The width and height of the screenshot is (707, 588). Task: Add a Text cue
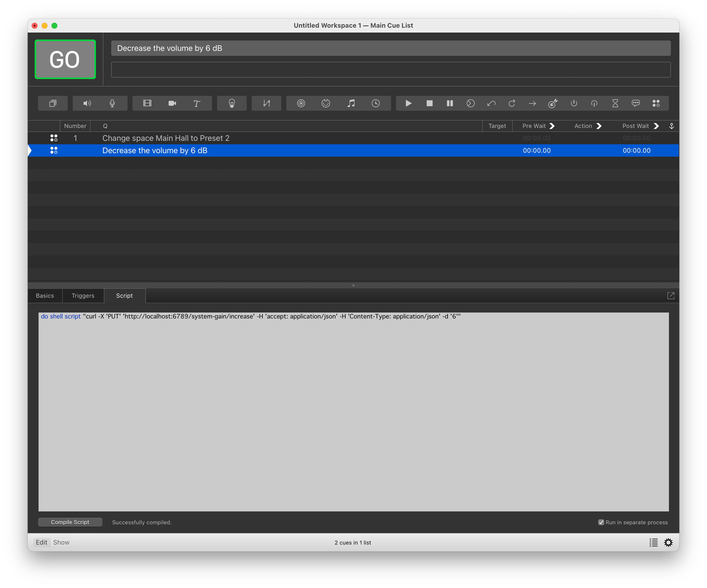(197, 103)
